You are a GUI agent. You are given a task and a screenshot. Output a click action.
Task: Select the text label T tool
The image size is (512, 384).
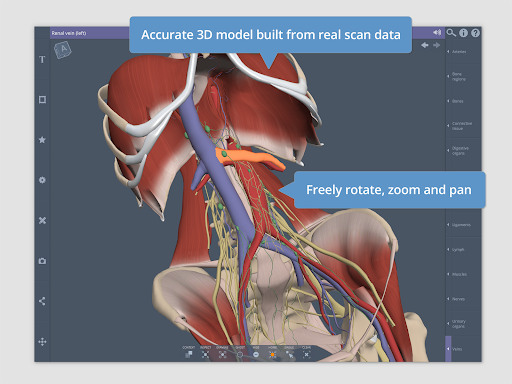pyautogui.click(x=42, y=60)
